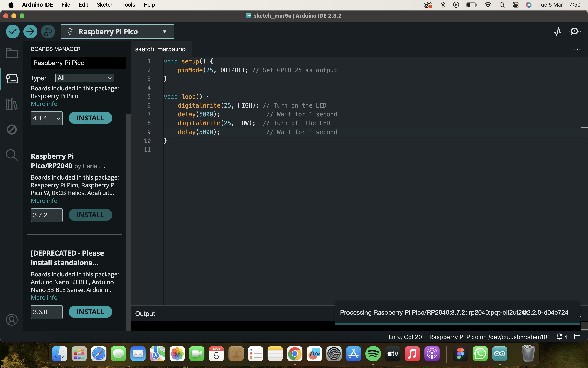Start the debugger with the Debug icon

click(48, 31)
